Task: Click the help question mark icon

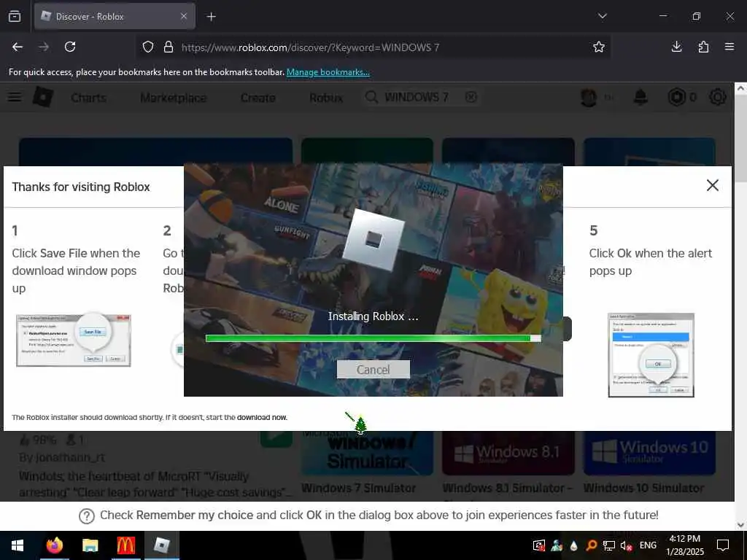Action: 87,516
